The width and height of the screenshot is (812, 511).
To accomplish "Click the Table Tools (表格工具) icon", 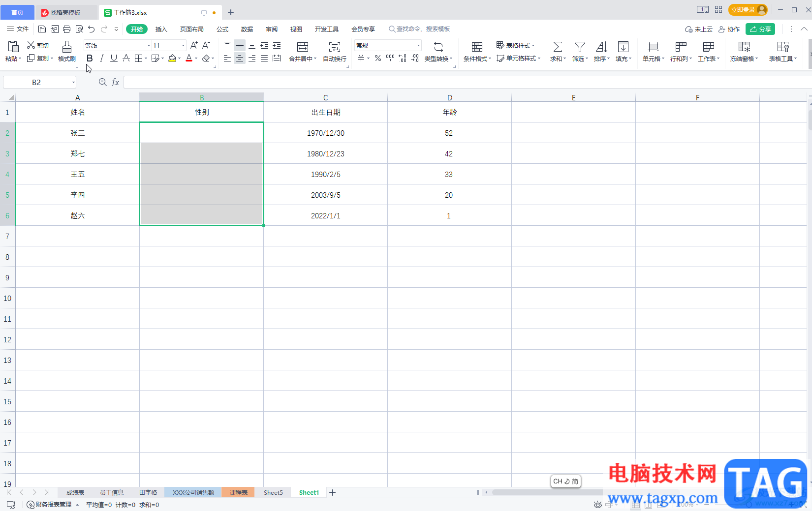I will pyautogui.click(x=783, y=47).
